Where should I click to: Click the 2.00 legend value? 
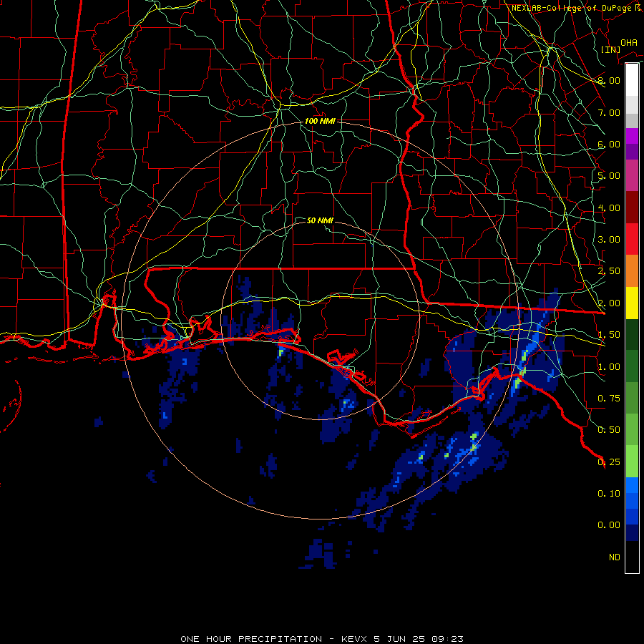[609, 303]
